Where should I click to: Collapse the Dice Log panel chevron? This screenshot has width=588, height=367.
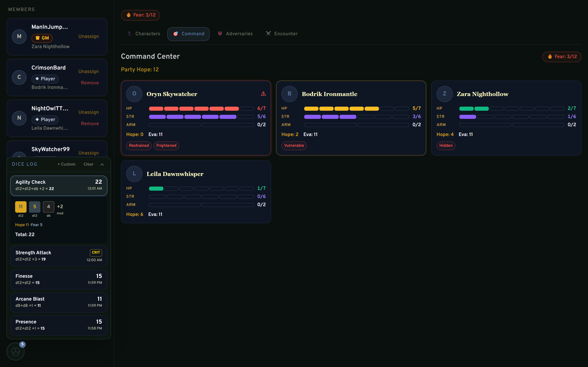click(102, 164)
